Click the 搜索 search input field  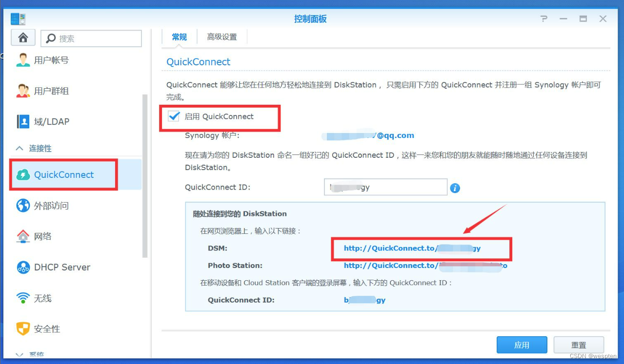pyautogui.click(x=91, y=38)
